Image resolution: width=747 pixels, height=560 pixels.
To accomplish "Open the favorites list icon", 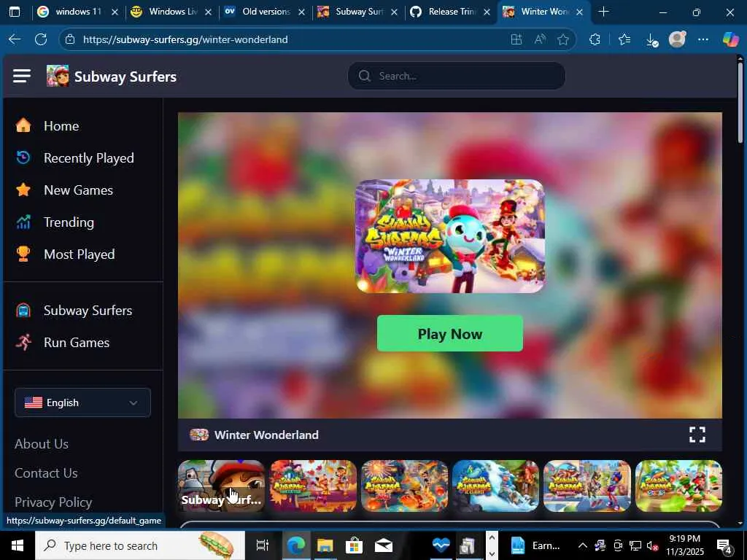I will (x=624, y=39).
